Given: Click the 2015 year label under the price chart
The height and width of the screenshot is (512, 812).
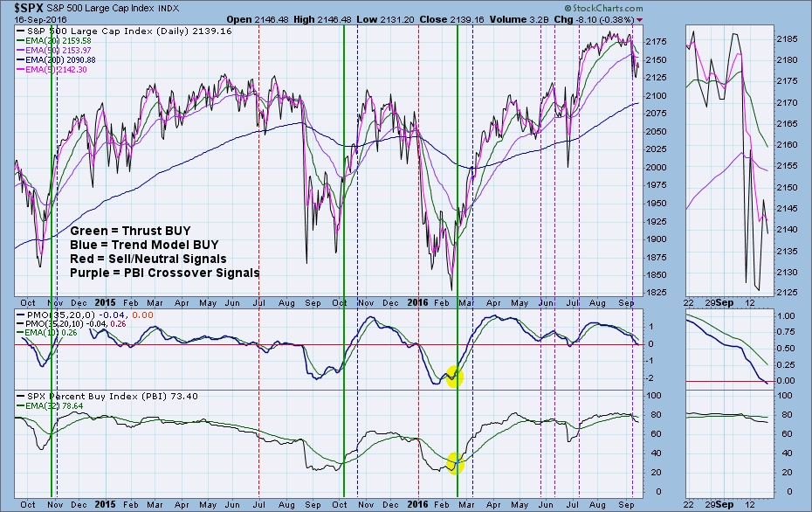Looking at the screenshot, I should (x=105, y=302).
